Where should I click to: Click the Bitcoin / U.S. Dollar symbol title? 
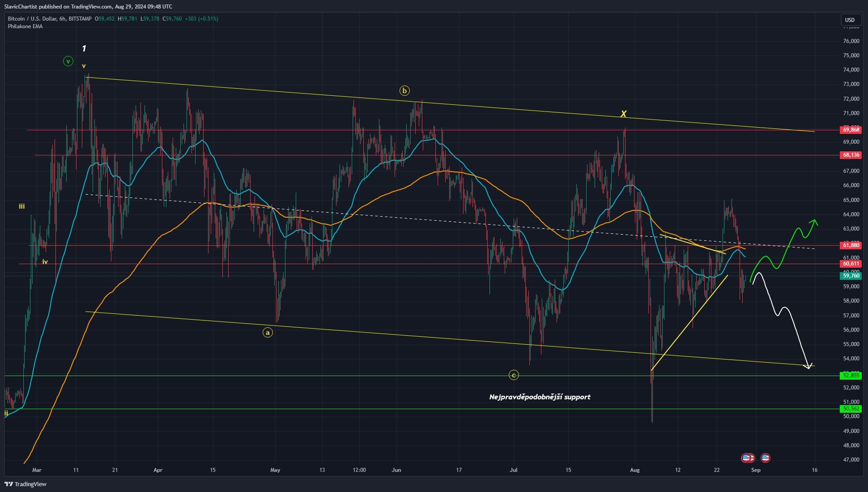pyautogui.click(x=32, y=19)
